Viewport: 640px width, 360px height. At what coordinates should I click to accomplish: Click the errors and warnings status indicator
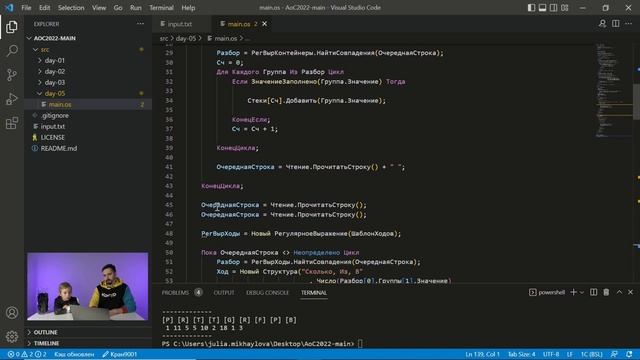pyautogui.click(x=27, y=354)
